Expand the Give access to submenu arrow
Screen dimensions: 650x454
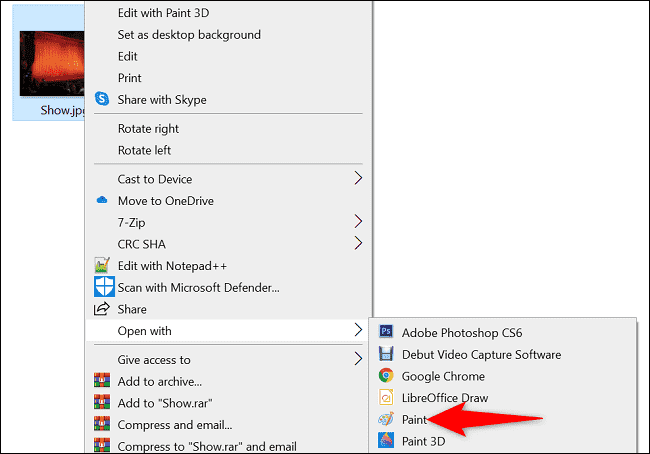click(358, 359)
